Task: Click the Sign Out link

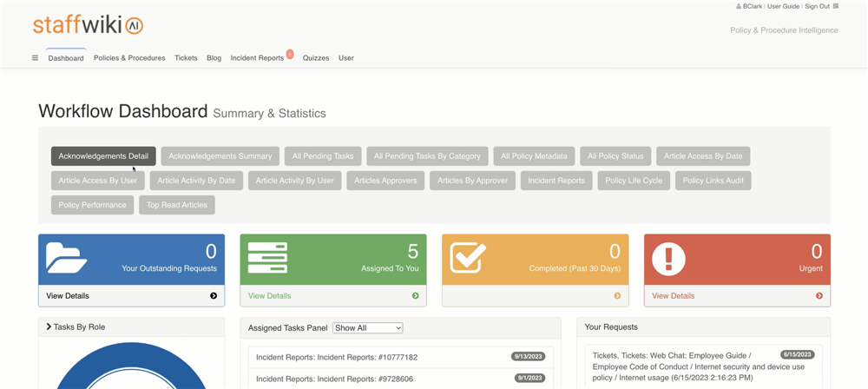Action: (x=817, y=6)
